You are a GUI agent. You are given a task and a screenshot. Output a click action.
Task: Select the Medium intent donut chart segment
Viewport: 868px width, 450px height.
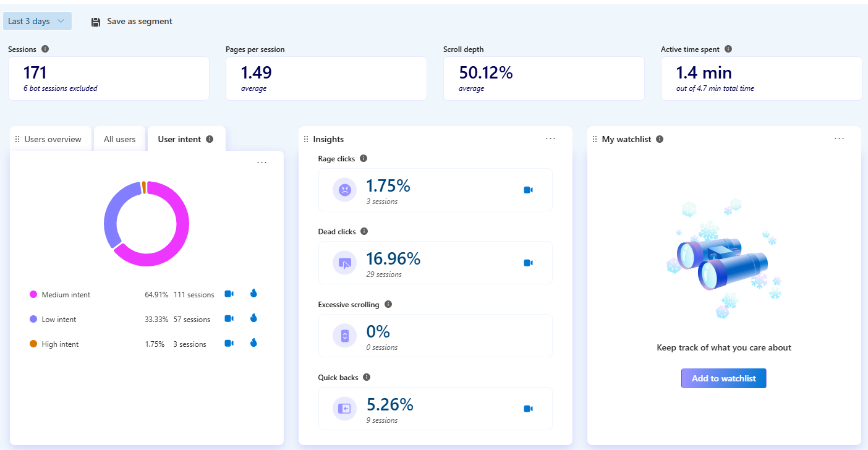coord(181,213)
